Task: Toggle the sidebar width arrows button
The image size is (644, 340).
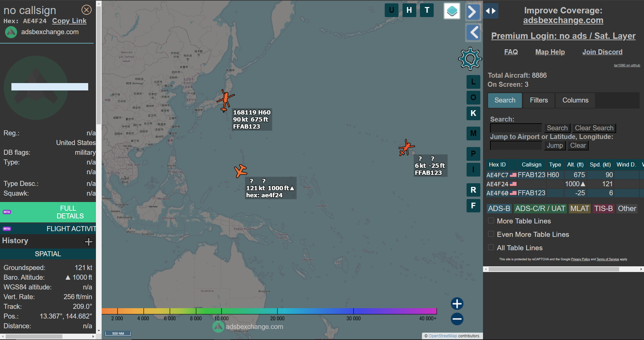Action: [x=491, y=11]
